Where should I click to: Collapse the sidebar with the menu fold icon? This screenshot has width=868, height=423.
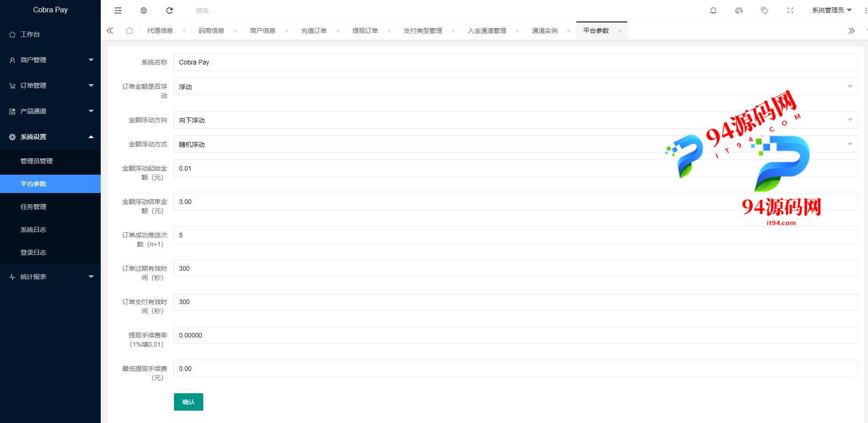[118, 11]
